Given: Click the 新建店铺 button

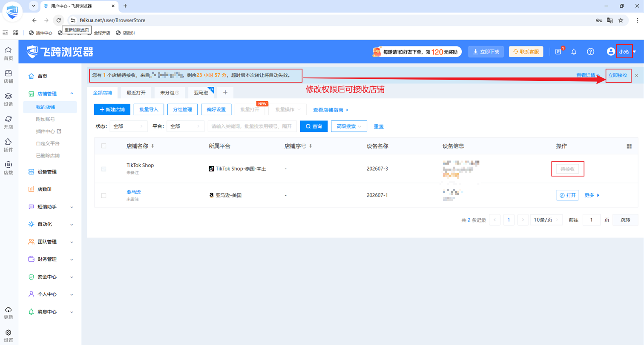Looking at the screenshot, I should (x=112, y=109).
